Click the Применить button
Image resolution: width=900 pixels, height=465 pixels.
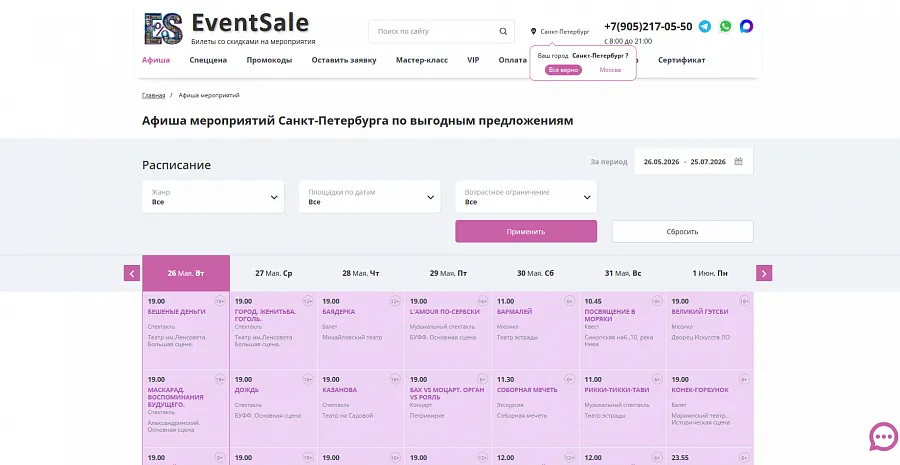526,231
